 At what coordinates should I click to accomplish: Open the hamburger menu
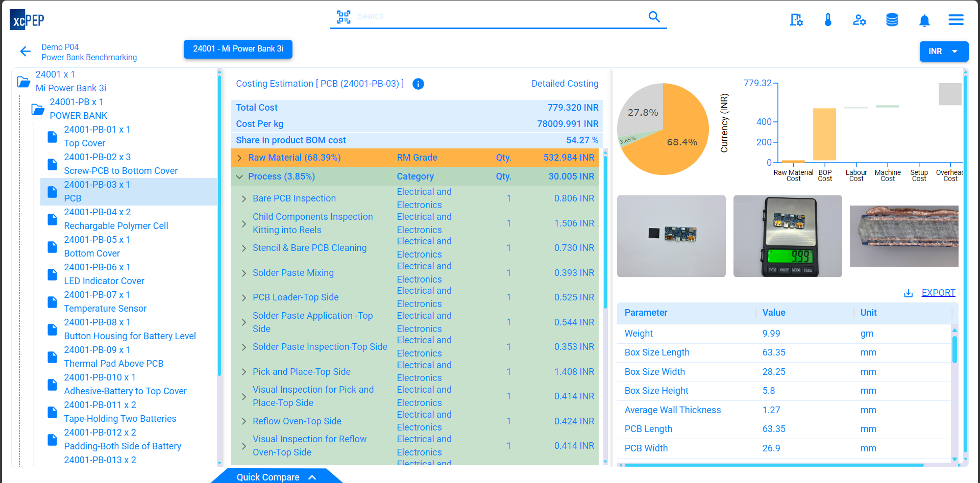click(x=956, y=20)
